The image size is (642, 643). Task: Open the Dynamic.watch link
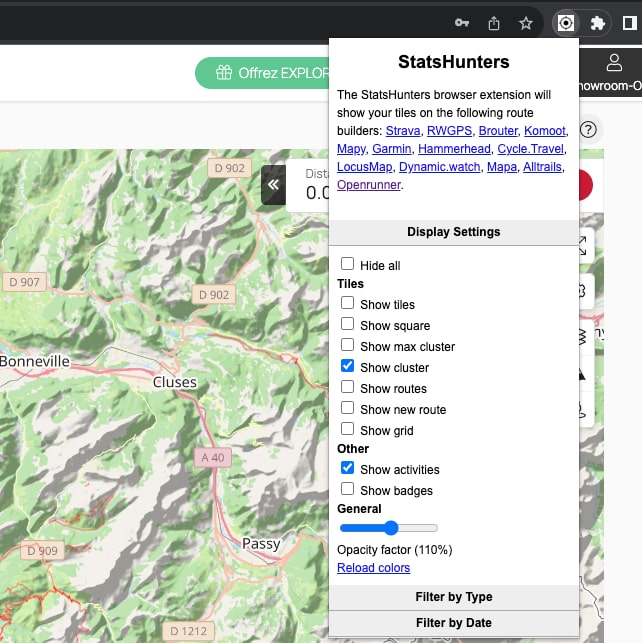coord(439,167)
